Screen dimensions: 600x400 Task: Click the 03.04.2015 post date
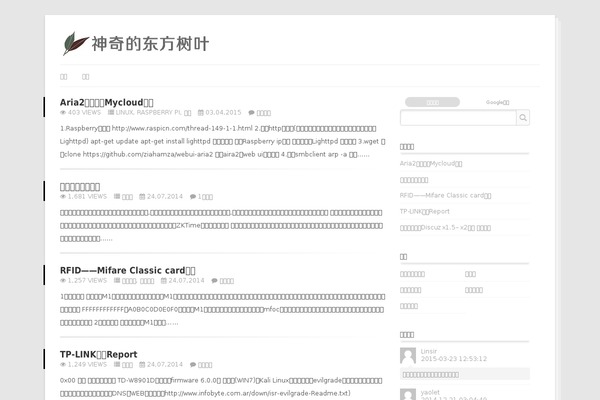tap(223, 113)
